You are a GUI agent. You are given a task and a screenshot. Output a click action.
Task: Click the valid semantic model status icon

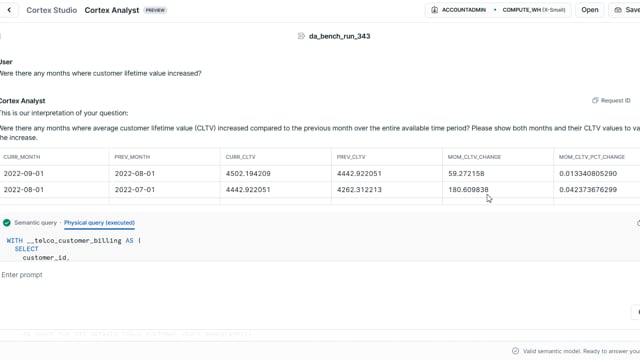pyautogui.click(x=515, y=351)
